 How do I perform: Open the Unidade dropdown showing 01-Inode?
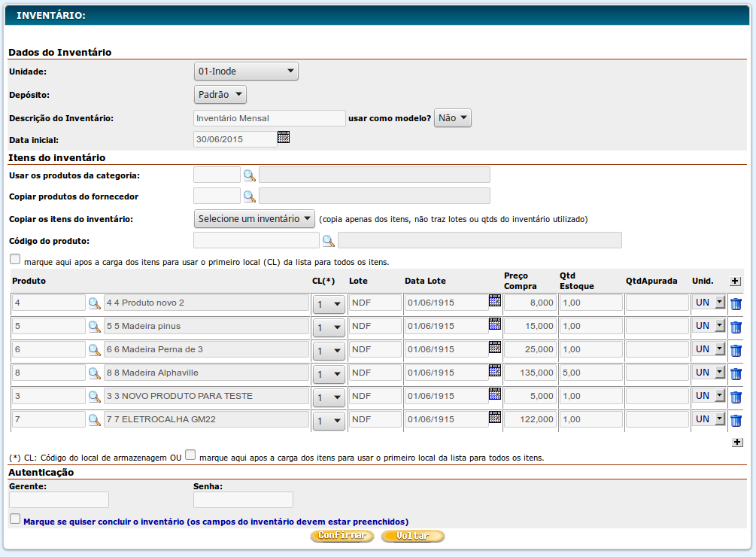(246, 72)
